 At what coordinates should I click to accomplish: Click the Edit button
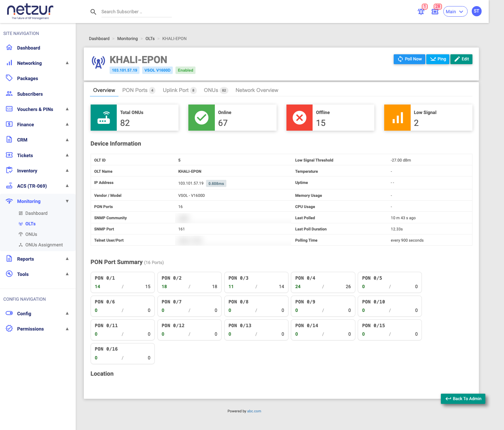(461, 59)
